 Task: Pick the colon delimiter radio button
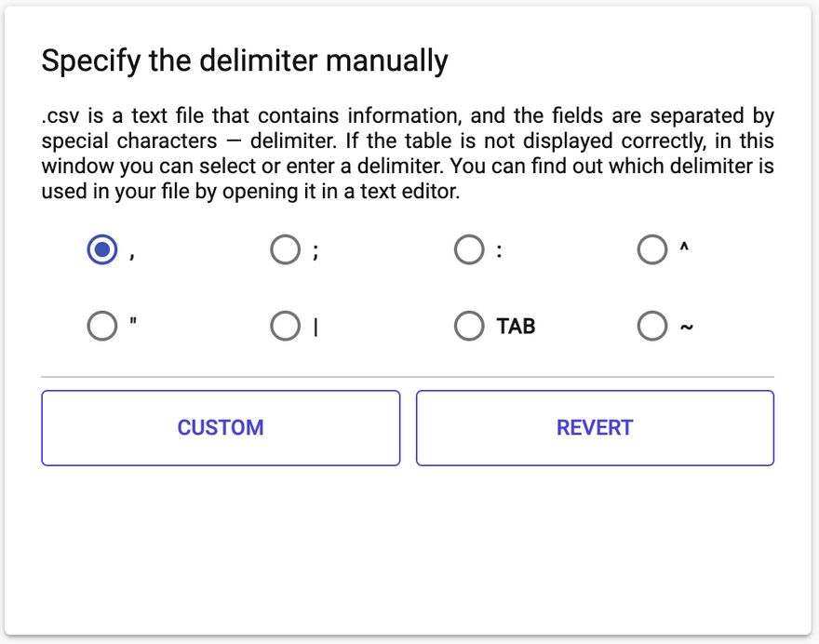pyautogui.click(x=469, y=250)
